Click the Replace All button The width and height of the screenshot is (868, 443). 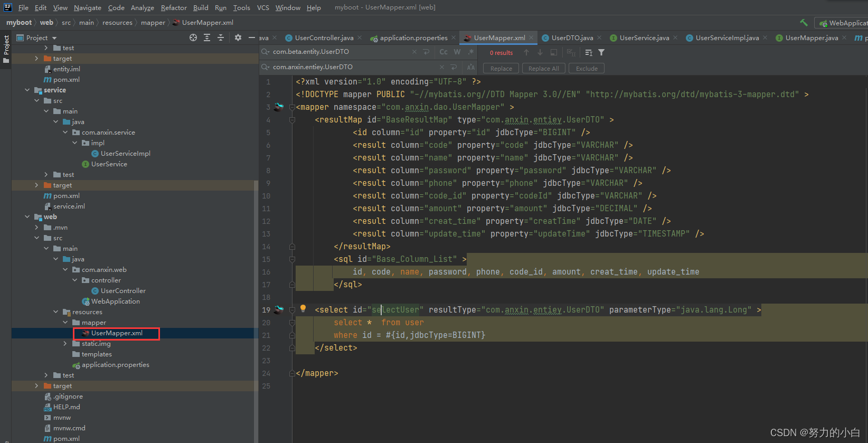(x=544, y=69)
